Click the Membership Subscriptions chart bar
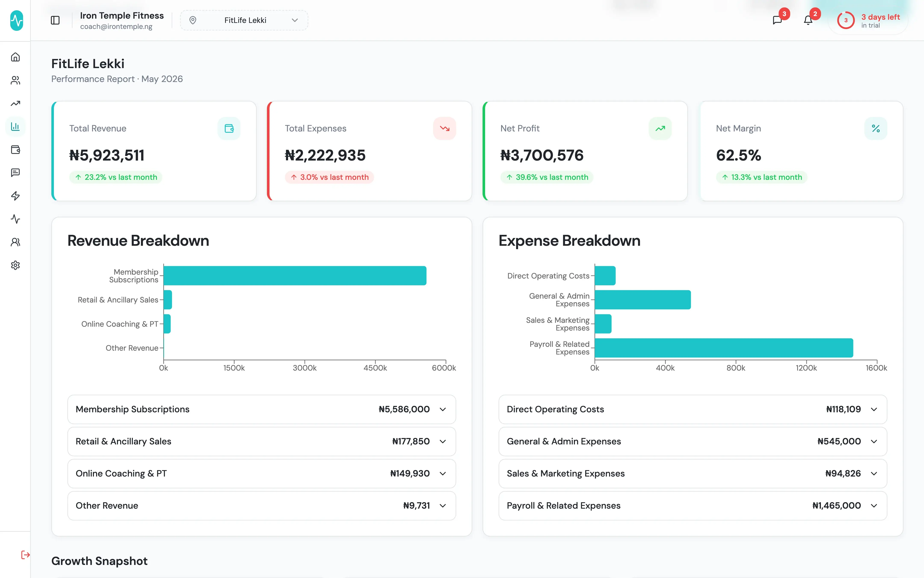The width and height of the screenshot is (924, 578). [x=295, y=276]
